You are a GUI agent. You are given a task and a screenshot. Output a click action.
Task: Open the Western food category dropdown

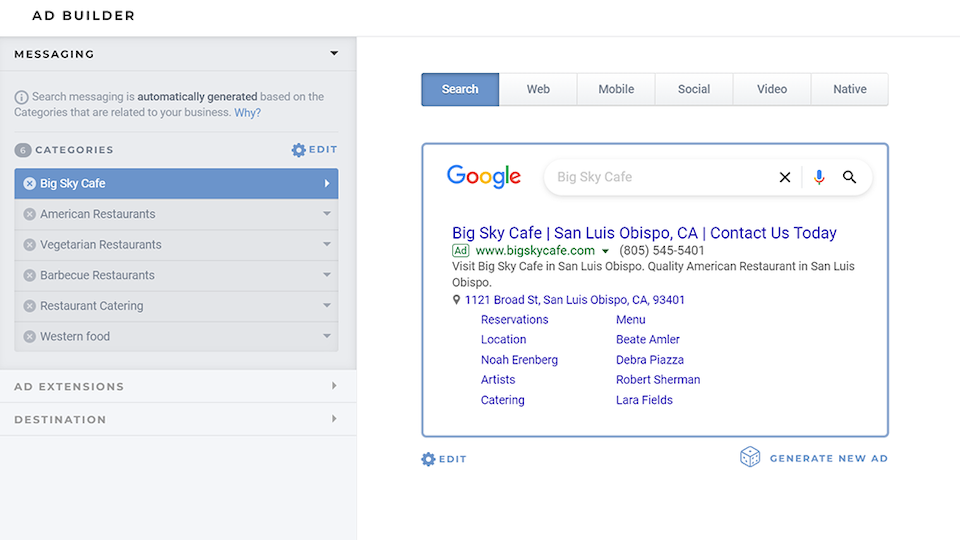(327, 336)
